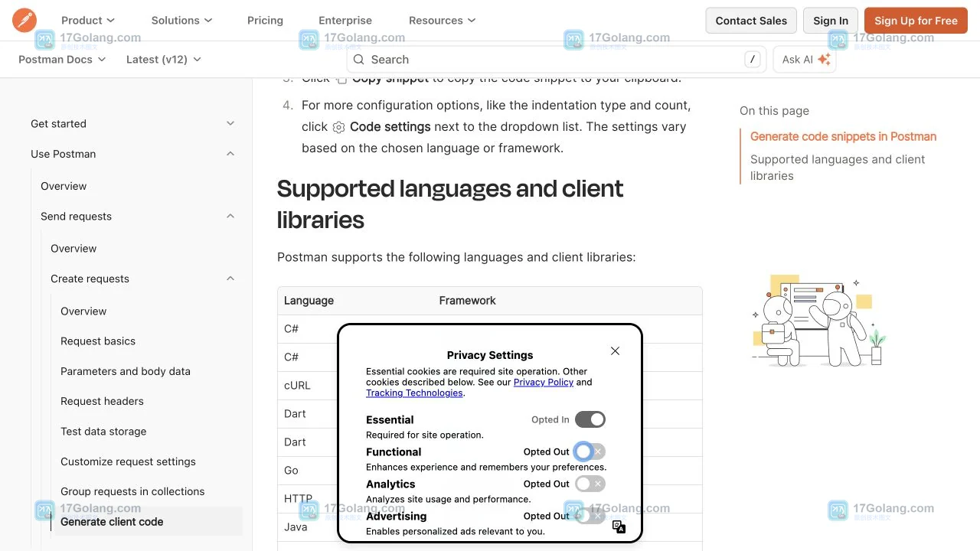Click the Language column header

tap(309, 301)
